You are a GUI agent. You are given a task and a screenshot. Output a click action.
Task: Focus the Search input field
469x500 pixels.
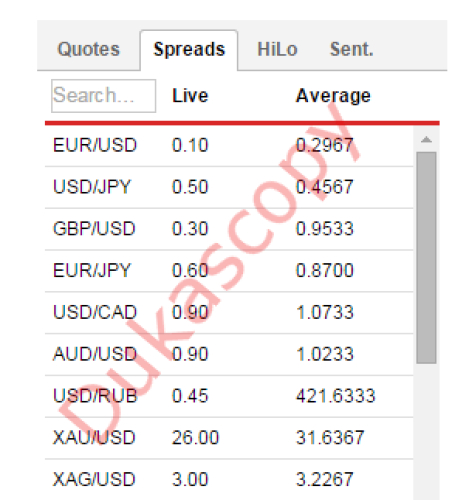103,96
